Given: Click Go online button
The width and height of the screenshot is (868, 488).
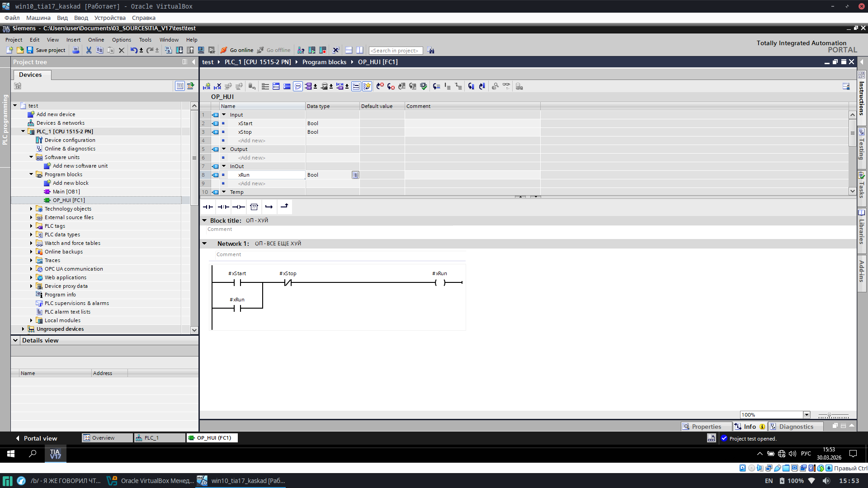Looking at the screenshot, I should coord(237,50).
